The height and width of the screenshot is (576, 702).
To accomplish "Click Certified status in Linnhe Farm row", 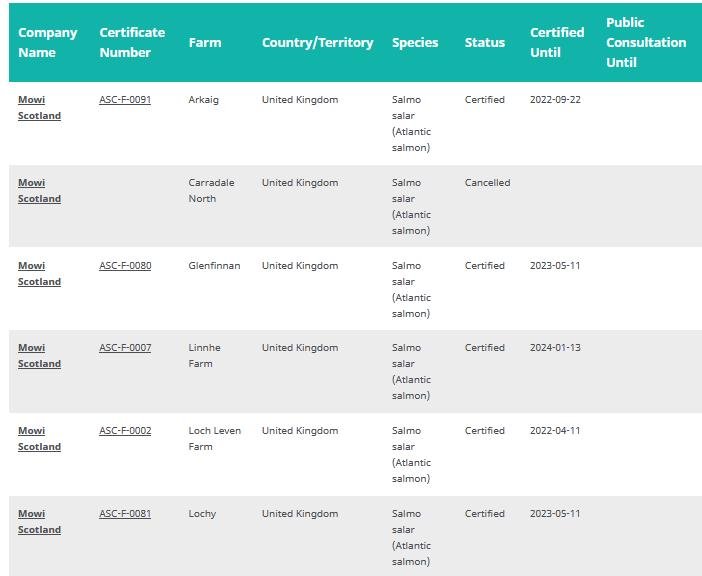I will click(x=485, y=348).
